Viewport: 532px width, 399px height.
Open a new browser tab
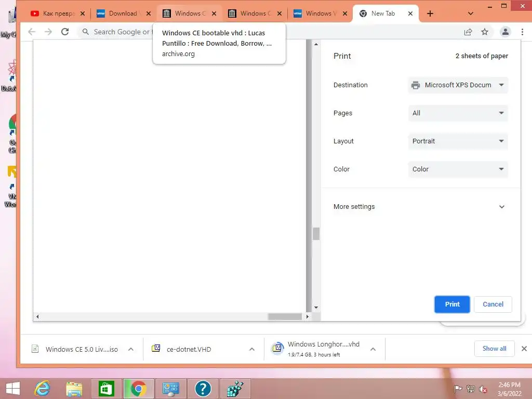coord(430,14)
